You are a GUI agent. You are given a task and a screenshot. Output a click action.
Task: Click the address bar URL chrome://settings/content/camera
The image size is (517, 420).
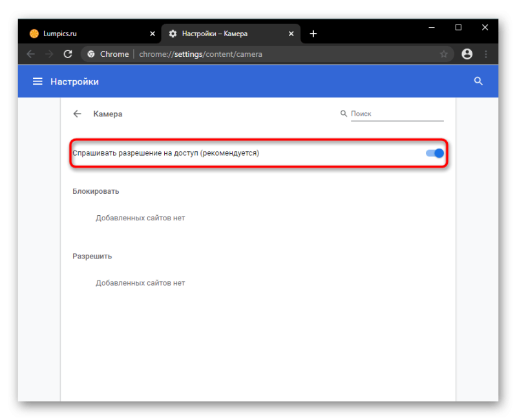tap(200, 54)
